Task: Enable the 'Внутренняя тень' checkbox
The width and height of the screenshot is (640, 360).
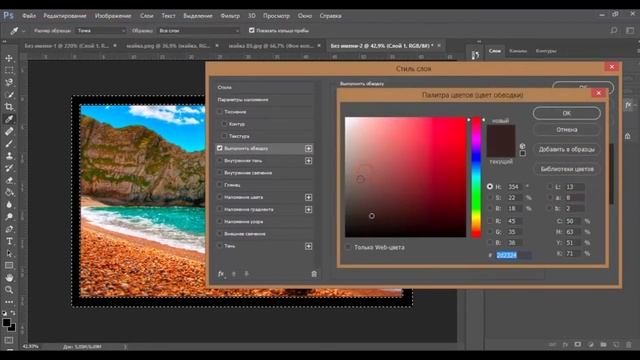Action: tap(220, 160)
